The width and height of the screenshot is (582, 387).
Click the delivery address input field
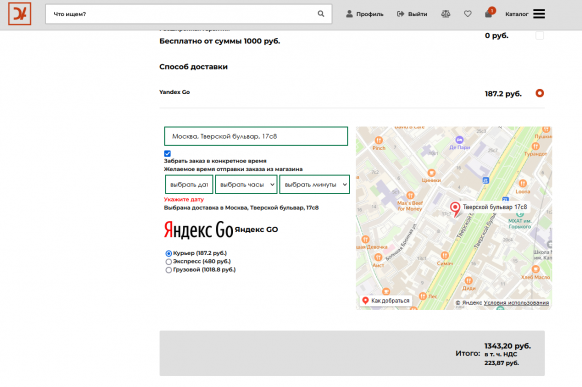click(x=256, y=136)
